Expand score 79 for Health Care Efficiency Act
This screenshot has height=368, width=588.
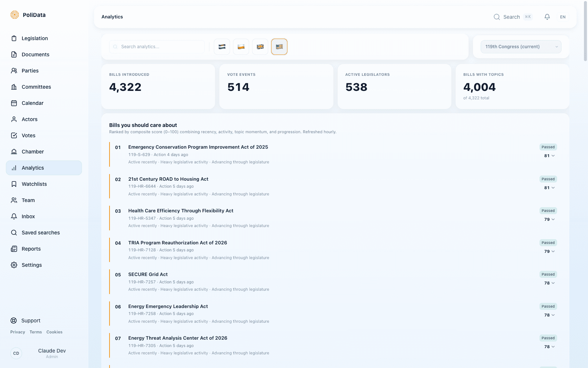[549, 219]
